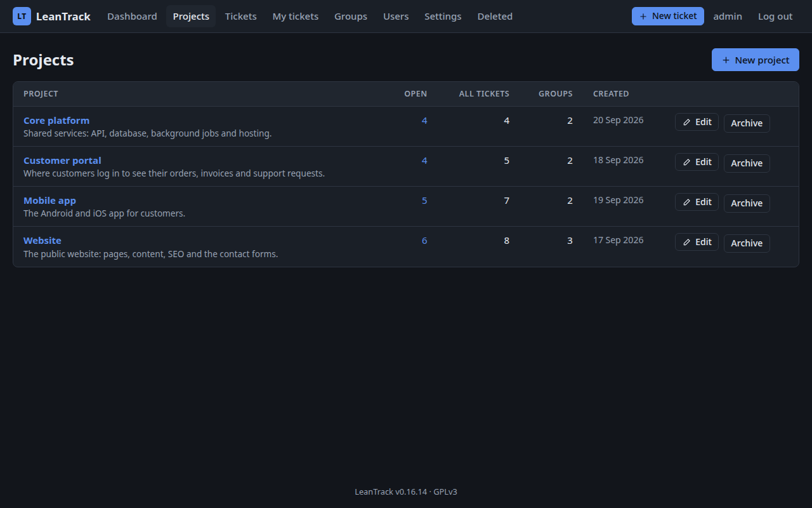The height and width of the screenshot is (508, 812).
Task: Click the pencil icon in Mobile app row
Action: pos(686,203)
